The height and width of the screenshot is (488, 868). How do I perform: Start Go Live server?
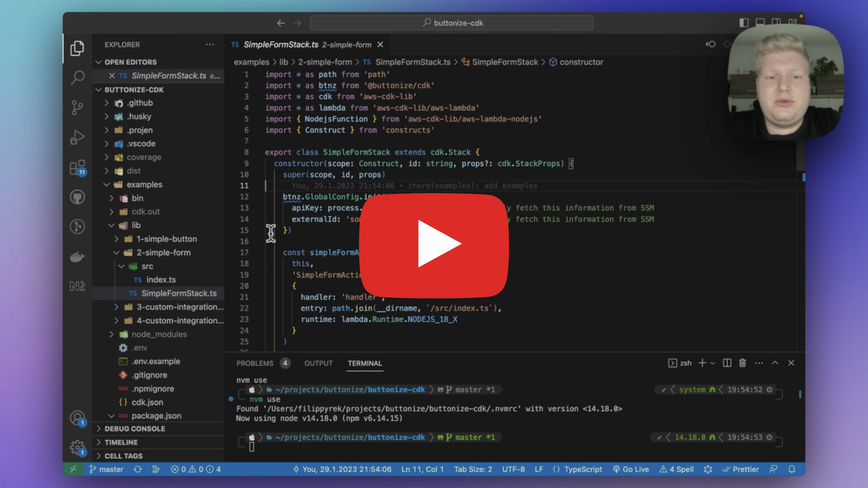pyautogui.click(x=631, y=469)
